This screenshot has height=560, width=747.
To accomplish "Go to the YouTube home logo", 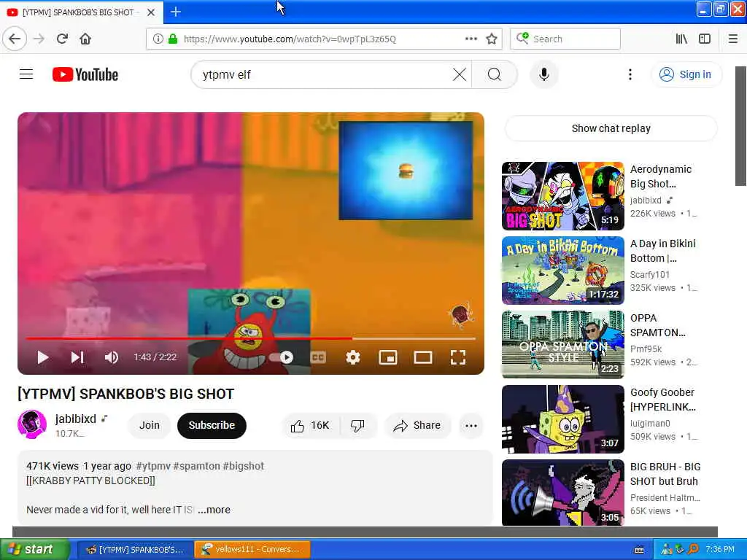I will 85,74.
